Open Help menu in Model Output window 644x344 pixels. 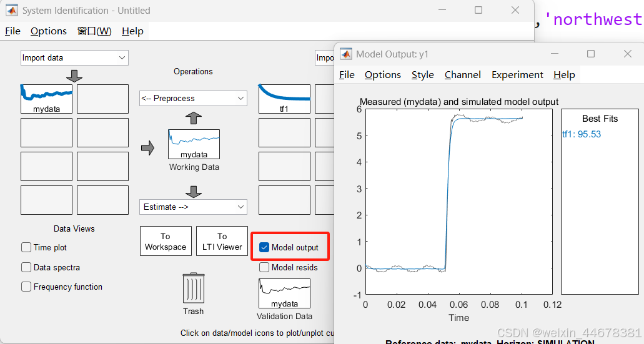click(x=564, y=75)
